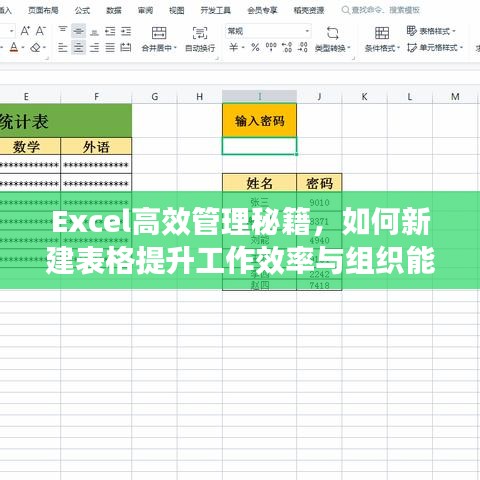
Task: Switch to the 开发工具 tab
Action: (x=215, y=10)
